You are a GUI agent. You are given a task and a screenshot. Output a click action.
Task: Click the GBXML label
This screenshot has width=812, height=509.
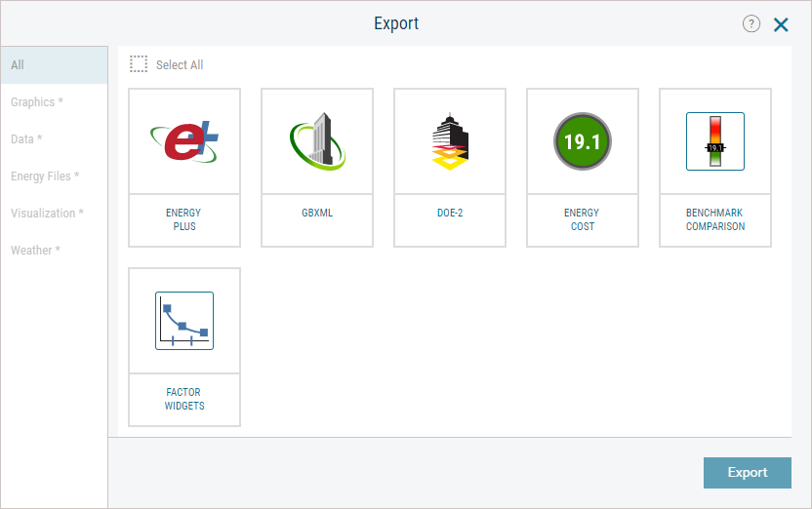pyautogui.click(x=317, y=214)
